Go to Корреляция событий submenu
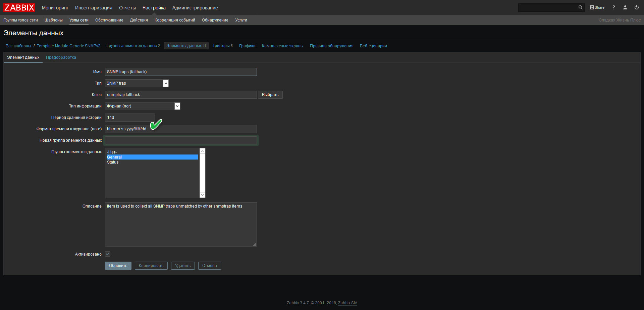The width and height of the screenshot is (644, 310). (x=175, y=20)
